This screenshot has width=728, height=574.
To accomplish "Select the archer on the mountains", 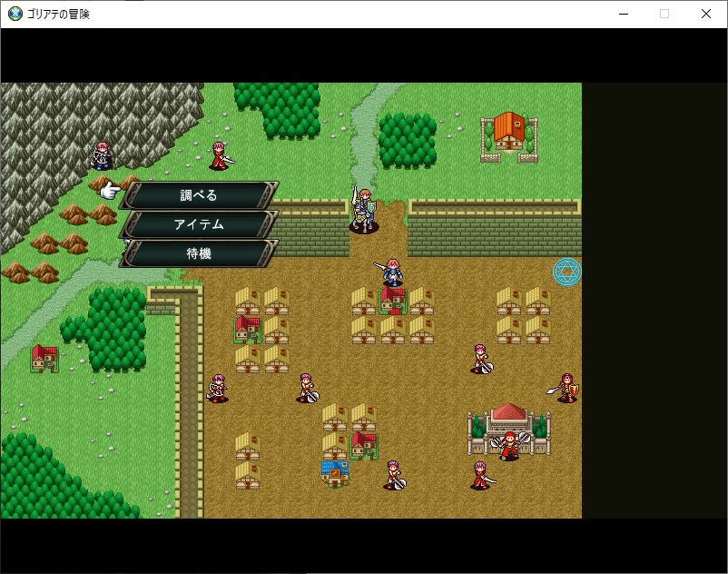I will pos(102,155).
